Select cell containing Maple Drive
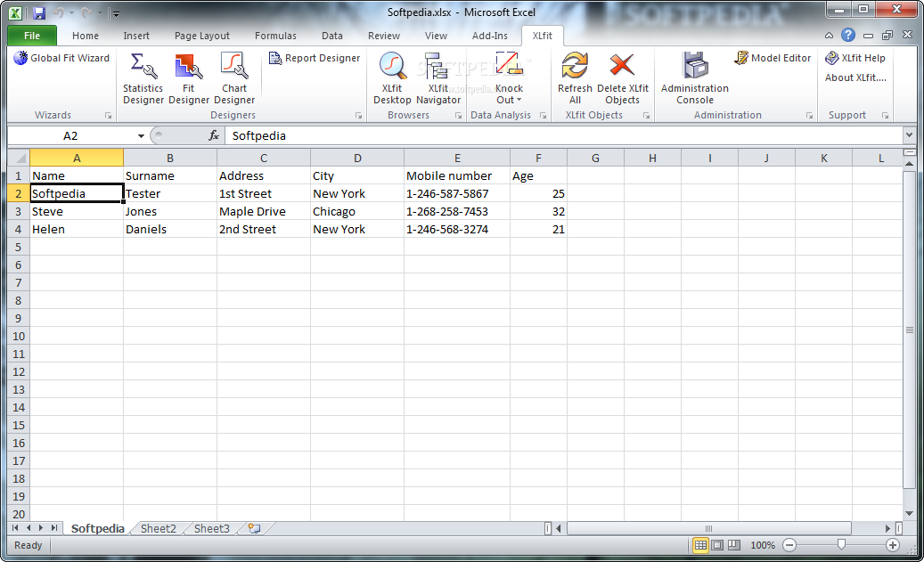The width and height of the screenshot is (924, 562). [264, 211]
